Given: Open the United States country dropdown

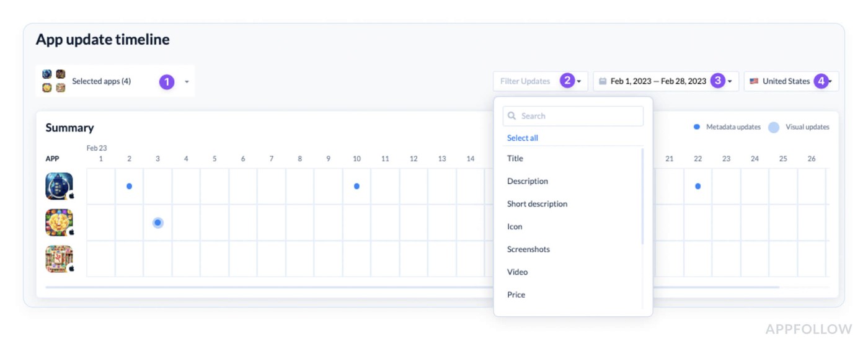Looking at the screenshot, I should [x=791, y=81].
